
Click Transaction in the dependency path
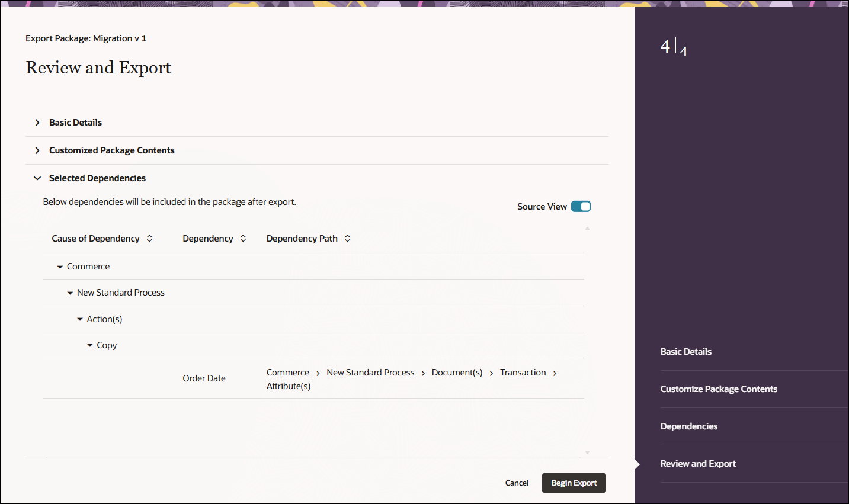point(523,373)
